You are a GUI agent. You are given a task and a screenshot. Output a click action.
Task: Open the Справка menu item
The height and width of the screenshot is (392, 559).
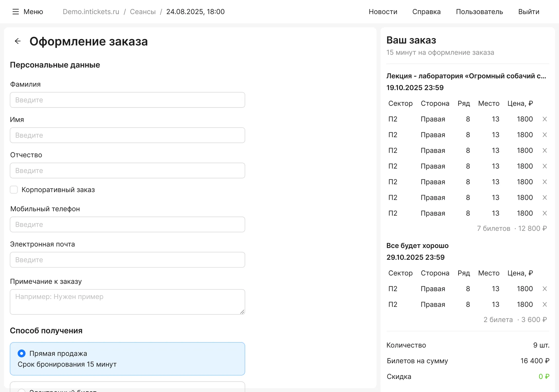click(x=426, y=12)
